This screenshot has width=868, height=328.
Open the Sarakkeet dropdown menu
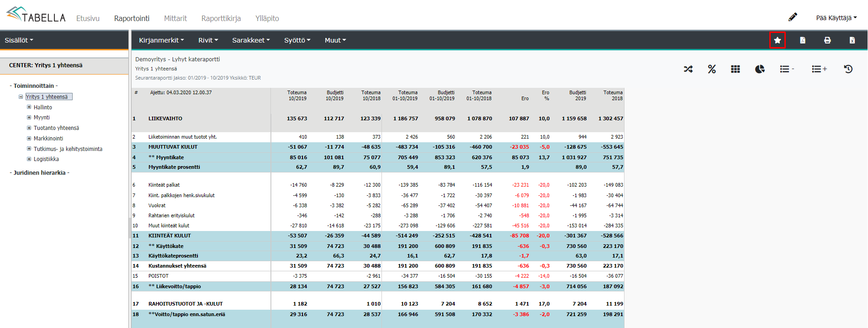(251, 40)
